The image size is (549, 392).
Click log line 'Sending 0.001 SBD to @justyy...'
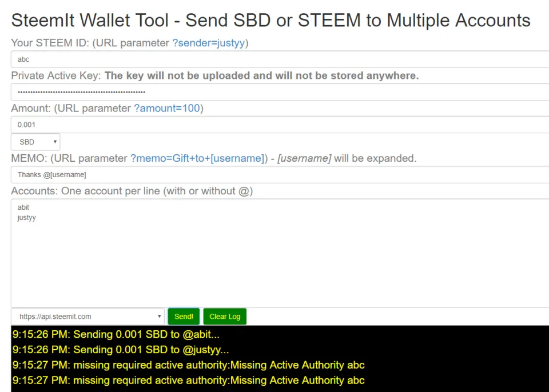121,350
